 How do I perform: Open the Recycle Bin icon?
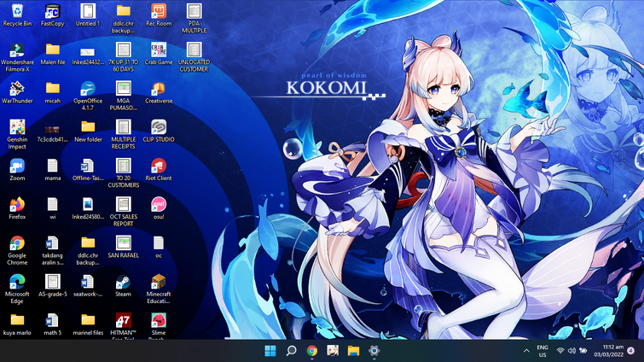click(x=17, y=15)
